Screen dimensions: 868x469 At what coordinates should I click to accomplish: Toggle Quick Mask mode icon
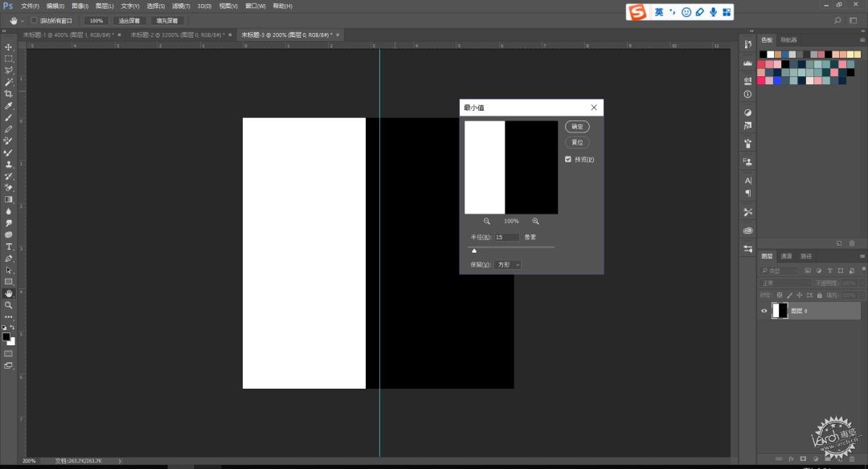(x=8, y=353)
